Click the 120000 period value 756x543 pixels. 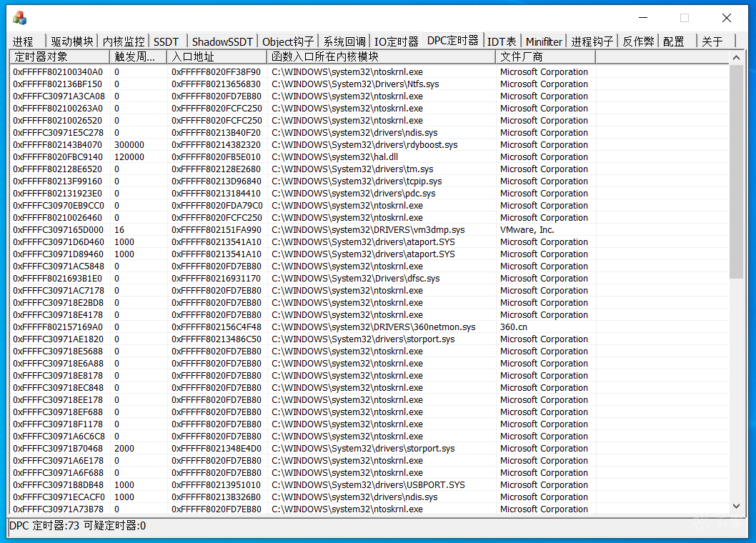(x=129, y=156)
